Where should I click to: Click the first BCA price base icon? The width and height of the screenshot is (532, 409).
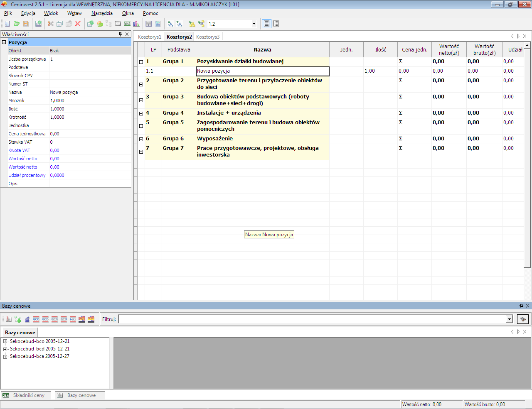(x=54, y=319)
